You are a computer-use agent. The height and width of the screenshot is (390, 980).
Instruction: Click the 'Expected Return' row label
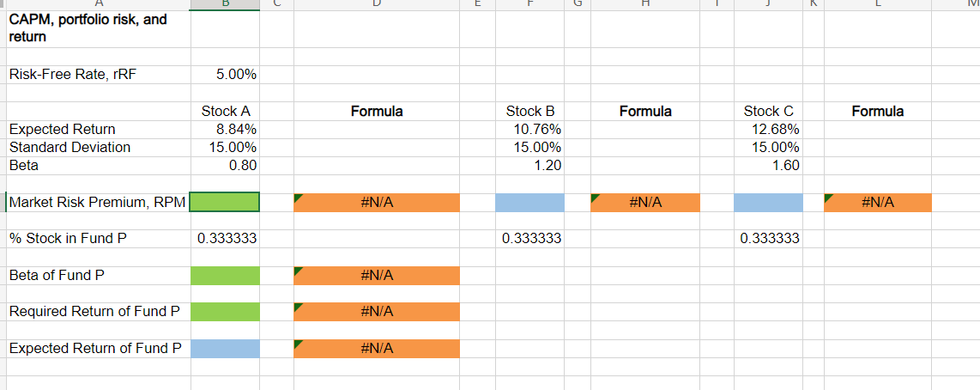63,130
